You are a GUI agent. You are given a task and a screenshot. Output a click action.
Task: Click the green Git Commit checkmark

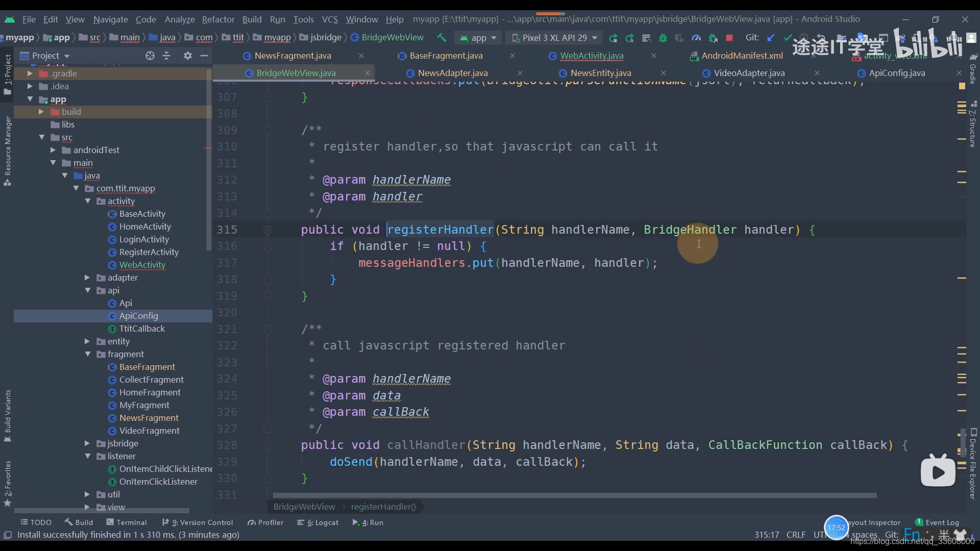click(788, 38)
